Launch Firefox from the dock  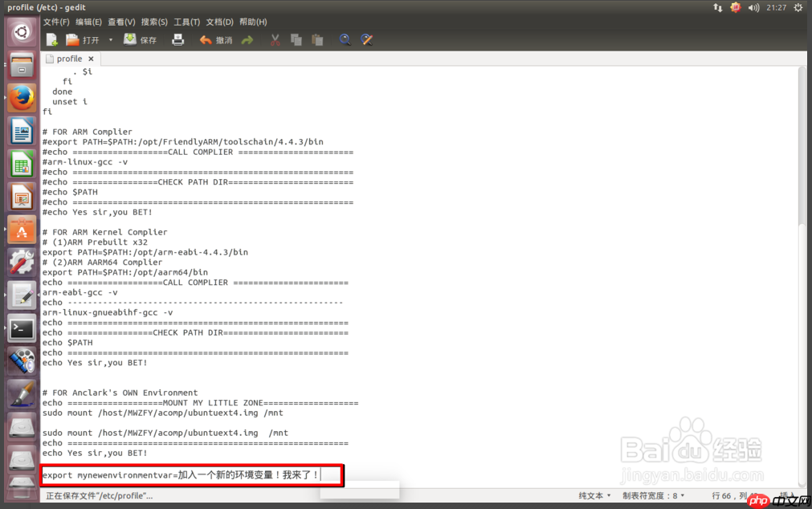[x=22, y=98]
